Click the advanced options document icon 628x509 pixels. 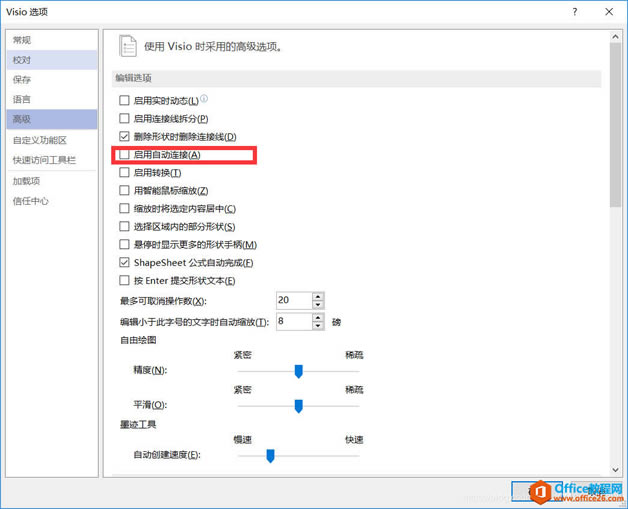click(x=128, y=46)
